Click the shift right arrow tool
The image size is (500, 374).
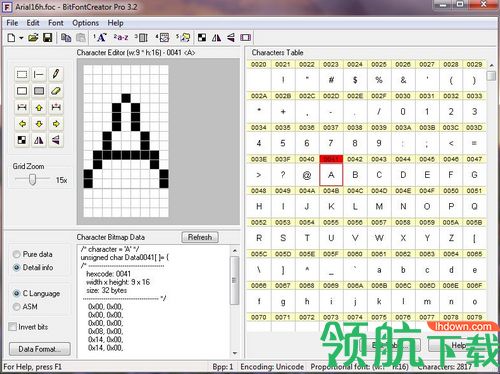click(x=56, y=124)
